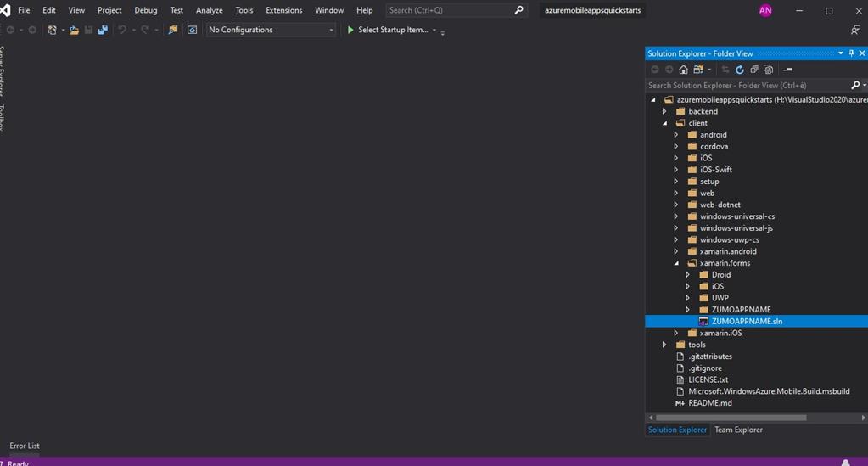Image resolution: width=868 pixels, height=466 pixels.
Task: Collapse the azuremobileappsquickstarts root node
Action: tap(653, 100)
